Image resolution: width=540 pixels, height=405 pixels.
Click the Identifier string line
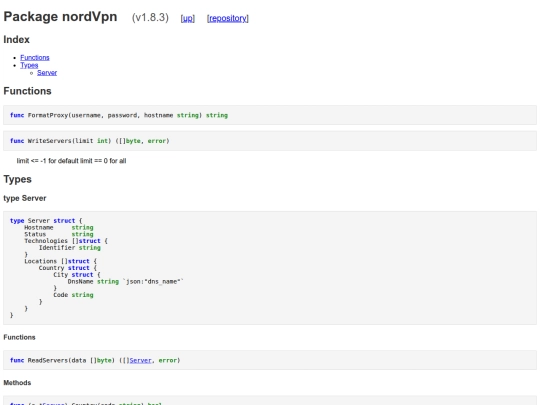click(x=70, y=248)
